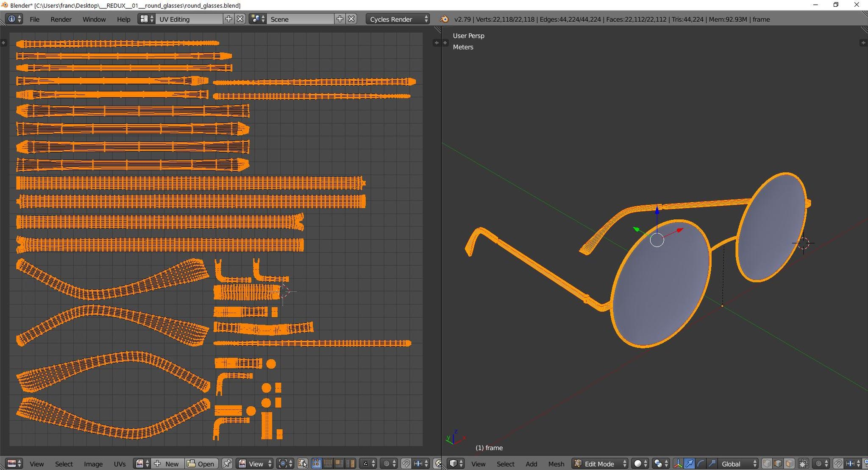Toggle the scale manipulator icon
Image resolution: width=868 pixels, height=470 pixels.
tap(712, 464)
